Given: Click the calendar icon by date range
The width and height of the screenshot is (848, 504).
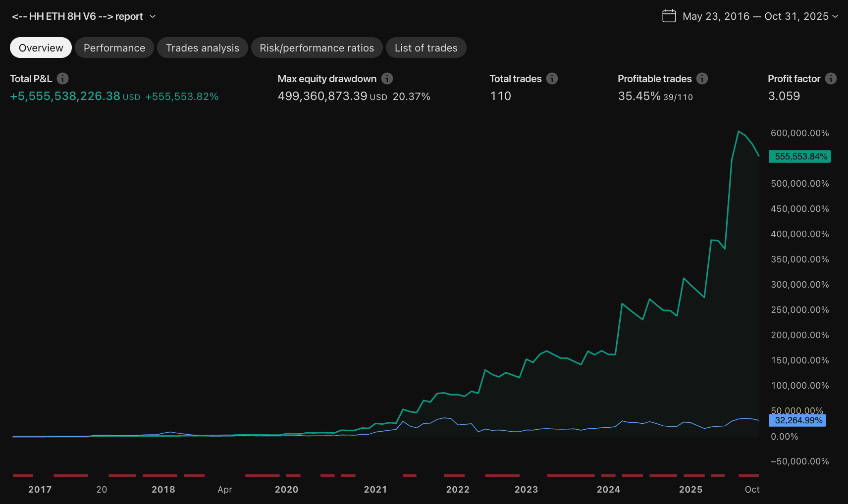Looking at the screenshot, I should 669,16.
